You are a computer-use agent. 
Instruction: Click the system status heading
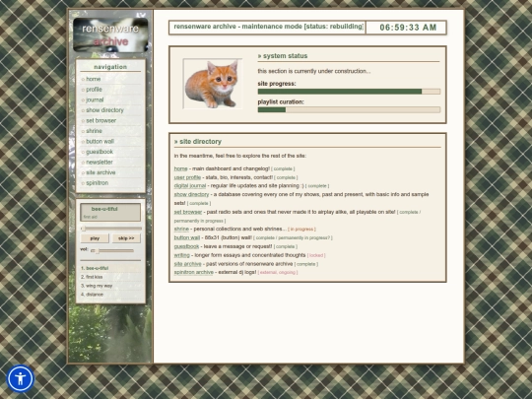[x=283, y=56]
